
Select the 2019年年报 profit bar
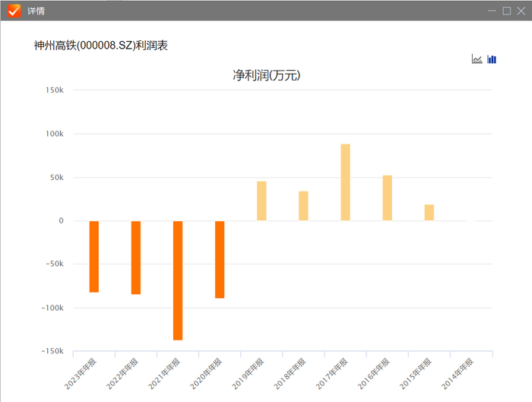click(261, 201)
